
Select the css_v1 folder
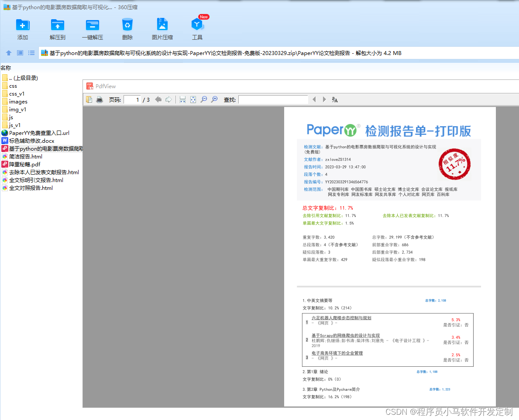click(x=13, y=94)
